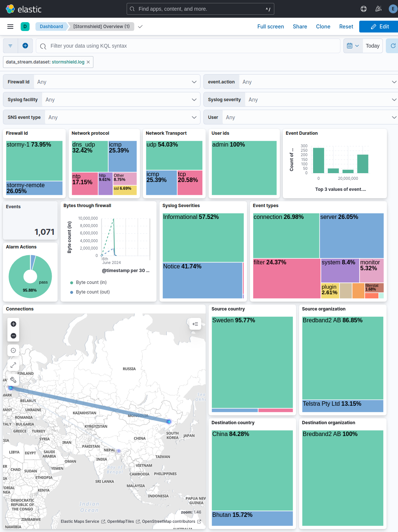The height and width of the screenshot is (532, 398).
Task: Open the main navigation hamburger menu
Action: click(x=10, y=26)
